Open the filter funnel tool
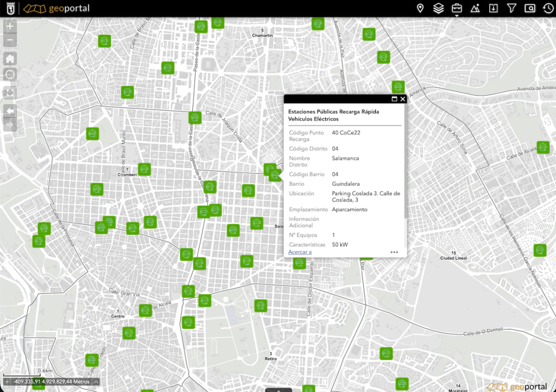Screen dimensions: 556x392 pyautogui.click(x=511, y=8)
